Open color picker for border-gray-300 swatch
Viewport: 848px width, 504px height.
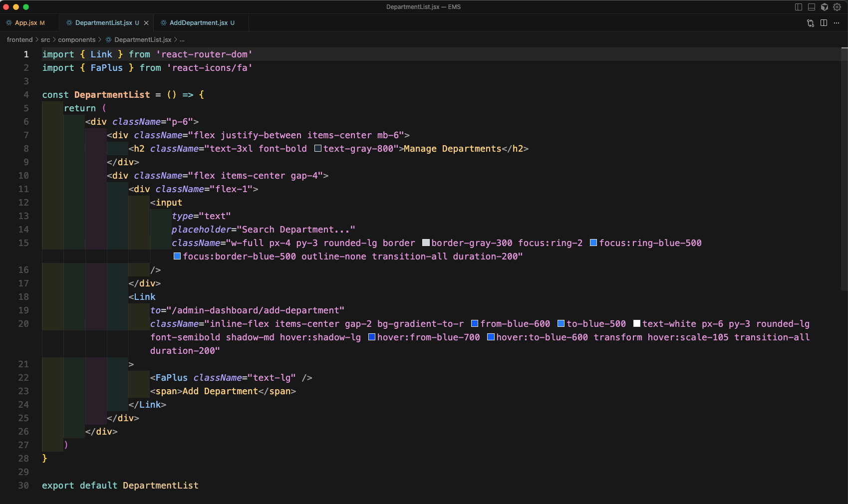pos(426,243)
